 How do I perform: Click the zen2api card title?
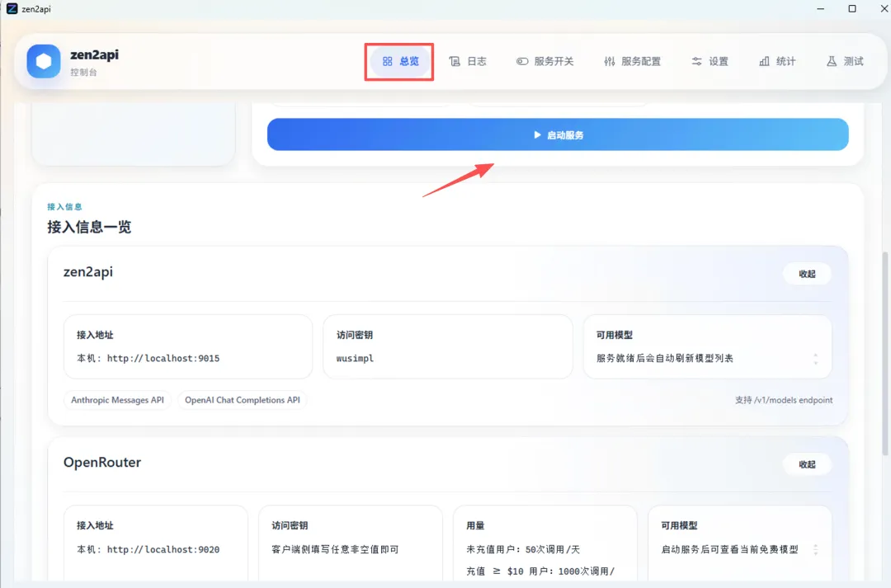pos(88,272)
